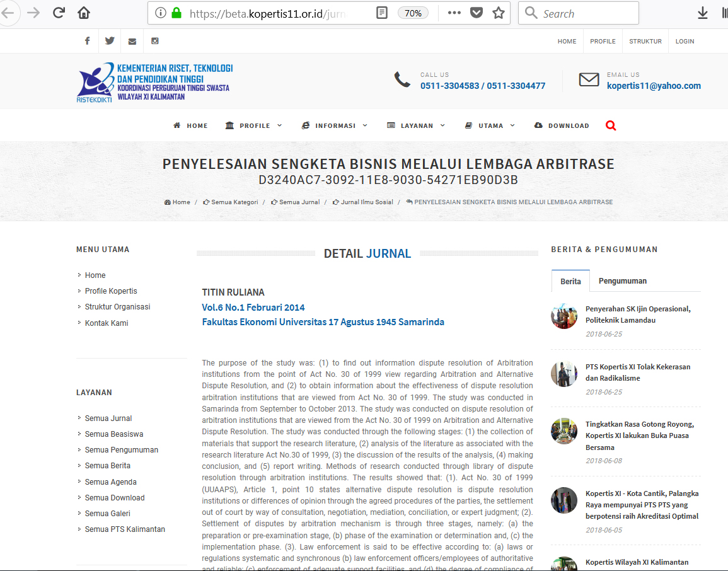This screenshot has width=728, height=571.
Task: Open the browser downloads arrow icon
Action: [x=703, y=13]
